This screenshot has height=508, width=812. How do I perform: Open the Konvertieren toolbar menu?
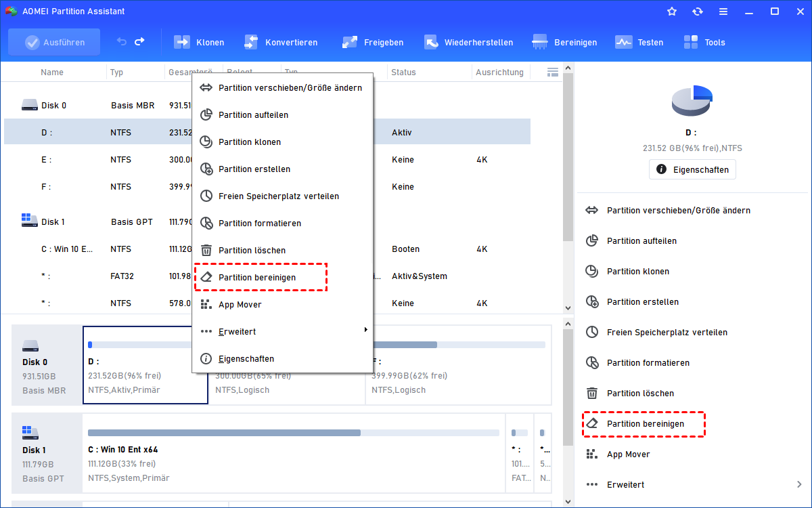tap(280, 42)
